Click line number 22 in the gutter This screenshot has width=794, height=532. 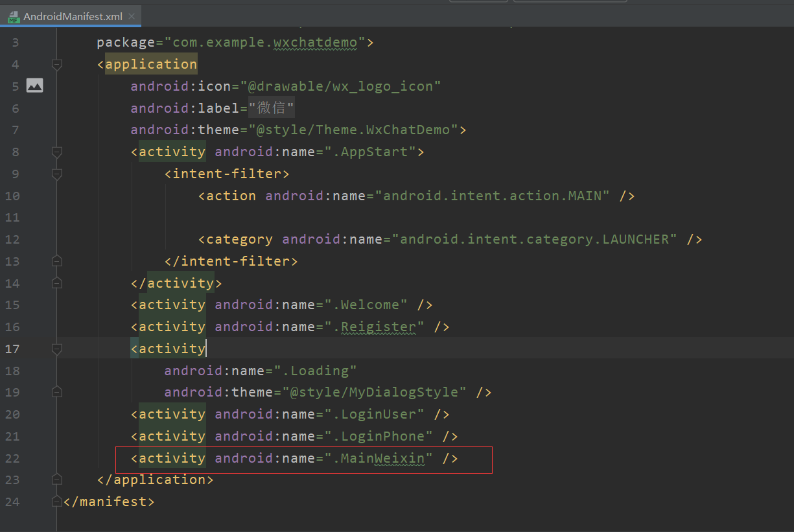pyautogui.click(x=12, y=458)
